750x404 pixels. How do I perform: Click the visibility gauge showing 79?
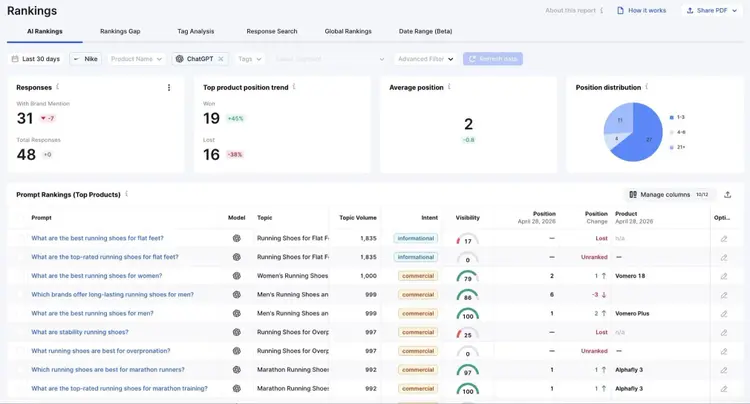click(467, 277)
